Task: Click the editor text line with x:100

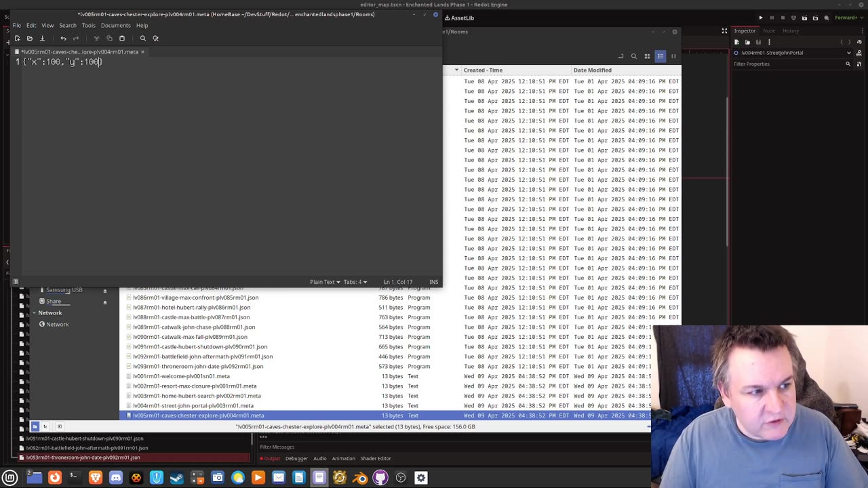Action: tap(62, 62)
